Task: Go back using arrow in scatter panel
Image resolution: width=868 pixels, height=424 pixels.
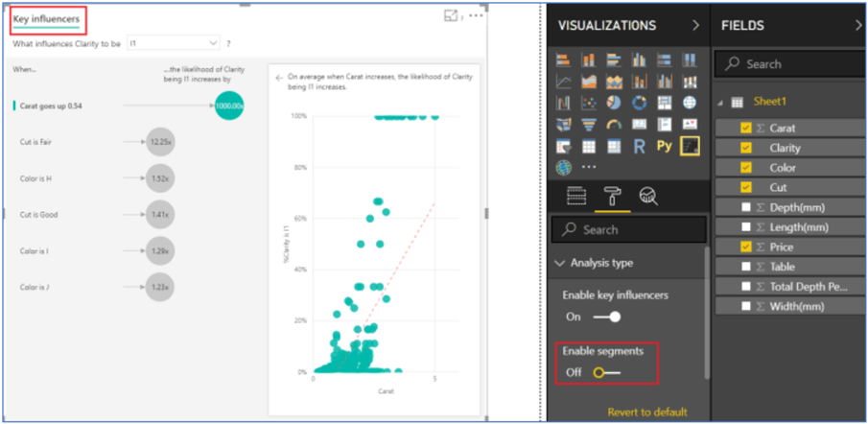Action: tap(279, 78)
